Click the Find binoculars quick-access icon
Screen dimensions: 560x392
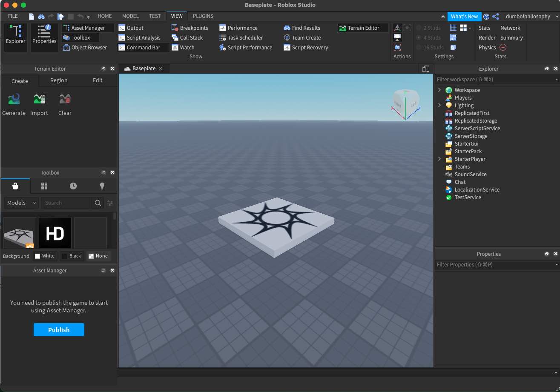(41, 17)
